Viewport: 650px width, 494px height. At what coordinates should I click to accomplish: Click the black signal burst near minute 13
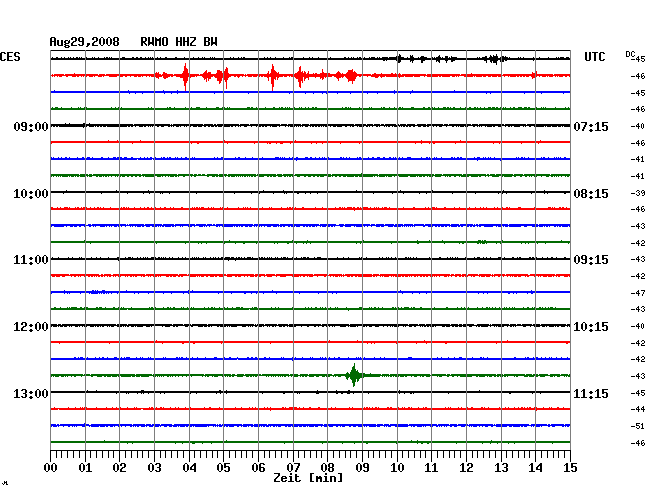pyautogui.click(x=495, y=59)
